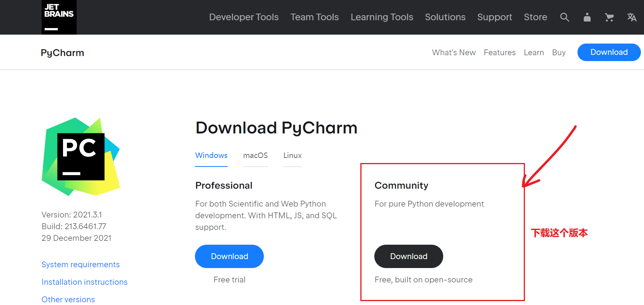Viewport: 644px width, 305px height.
Task: Click the Free, built on open-source text
Action: pos(423,280)
